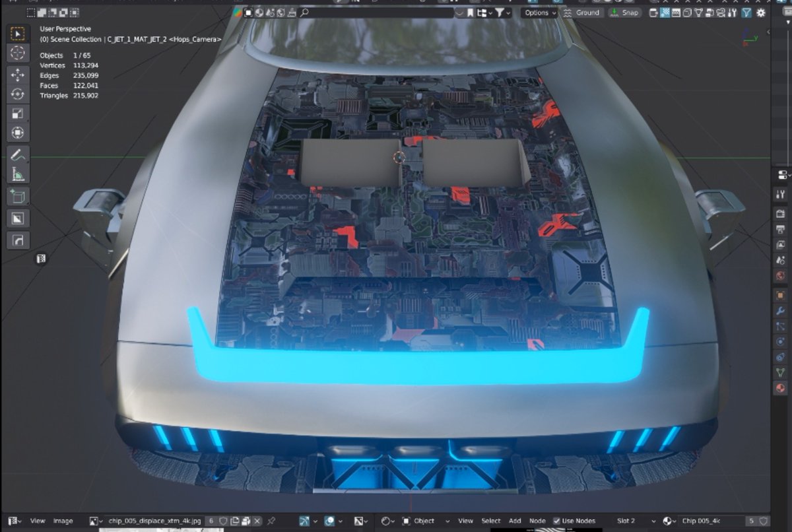Open the Image menu
The image size is (792, 532).
63,521
